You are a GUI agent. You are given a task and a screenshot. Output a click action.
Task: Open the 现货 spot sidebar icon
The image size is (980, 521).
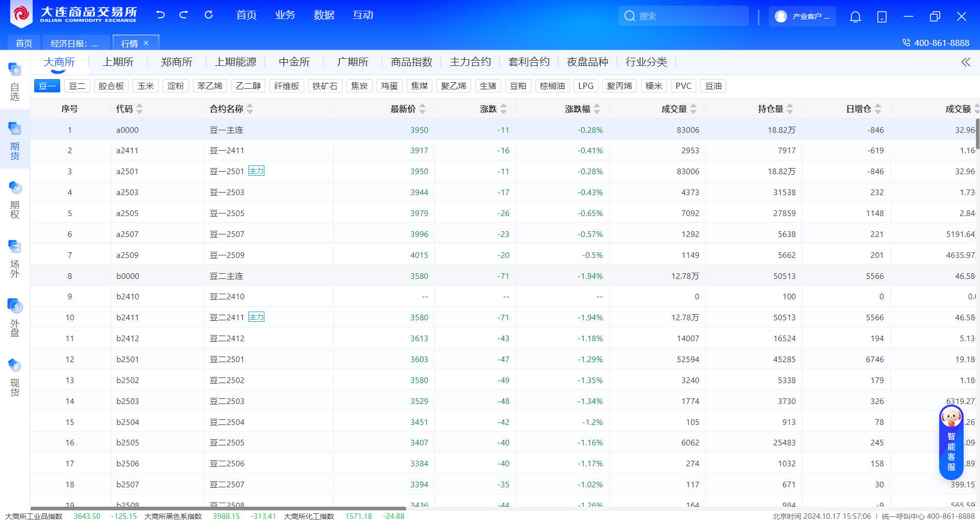(15, 377)
